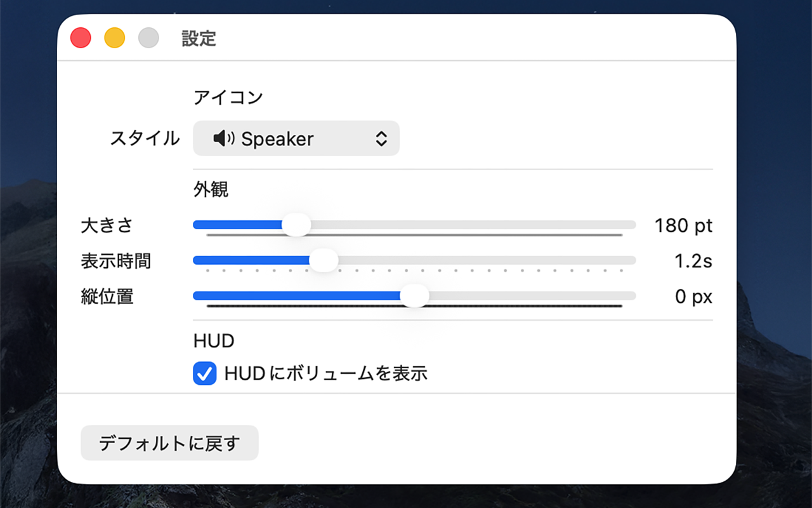Click the speaker icon in the style popup

click(223, 138)
